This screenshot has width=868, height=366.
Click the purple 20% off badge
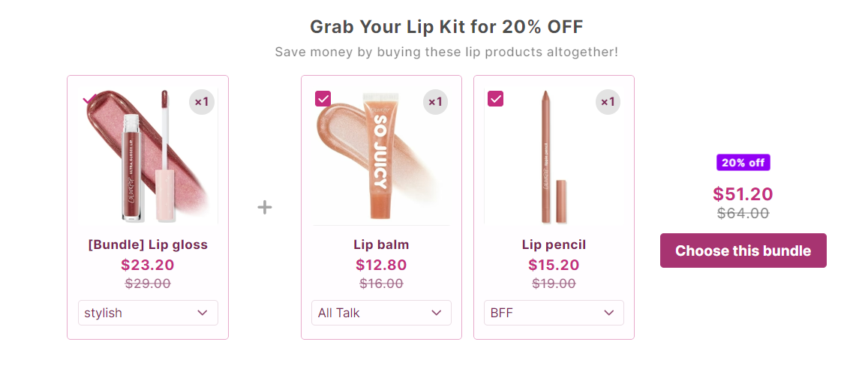point(743,163)
